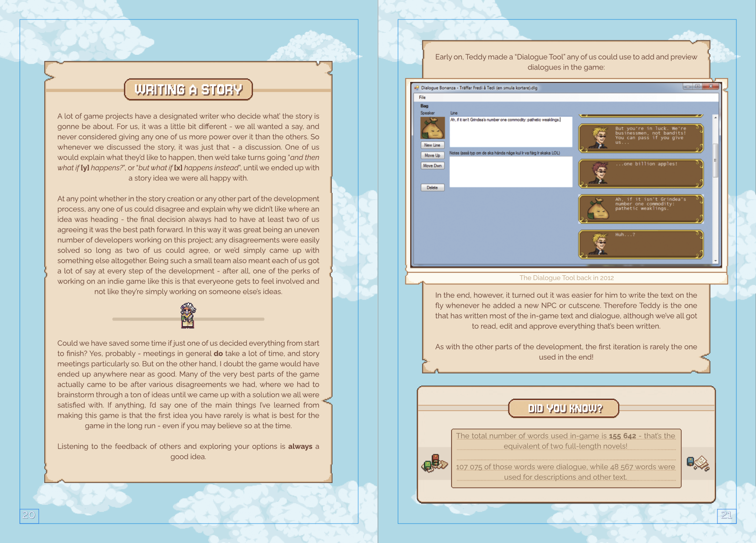
Task: Click the Delete button
Action: click(433, 188)
